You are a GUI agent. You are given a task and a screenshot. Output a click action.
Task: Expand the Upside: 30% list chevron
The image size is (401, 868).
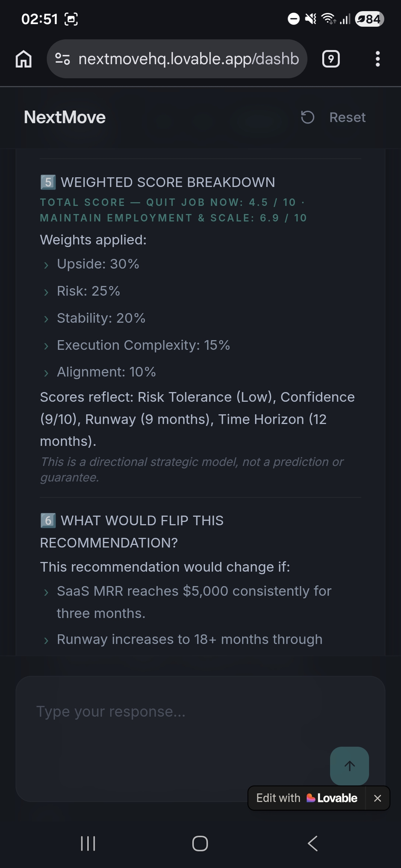pos(46,265)
